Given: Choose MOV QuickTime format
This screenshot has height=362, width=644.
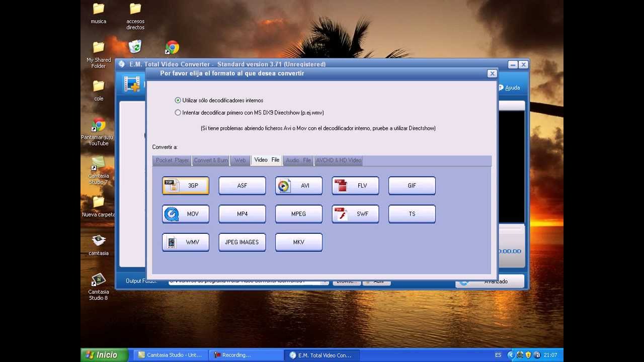Looking at the screenshot, I should [x=186, y=214].
